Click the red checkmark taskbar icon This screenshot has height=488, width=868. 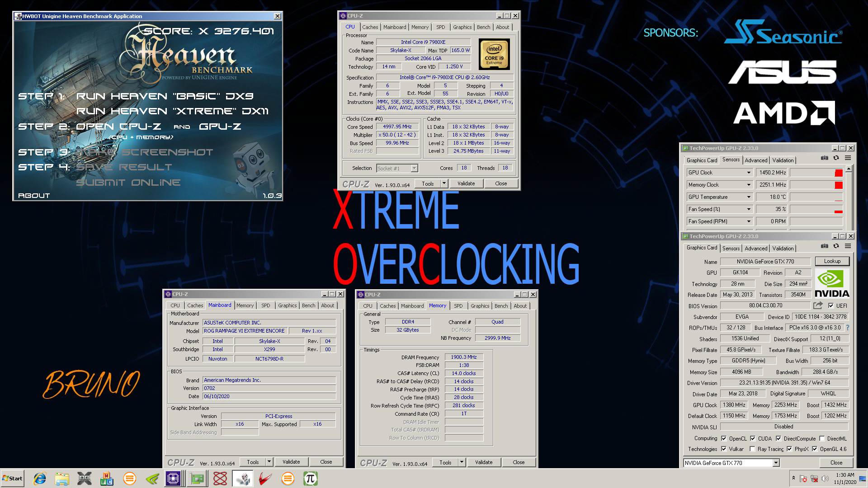(x=265, y=479)
